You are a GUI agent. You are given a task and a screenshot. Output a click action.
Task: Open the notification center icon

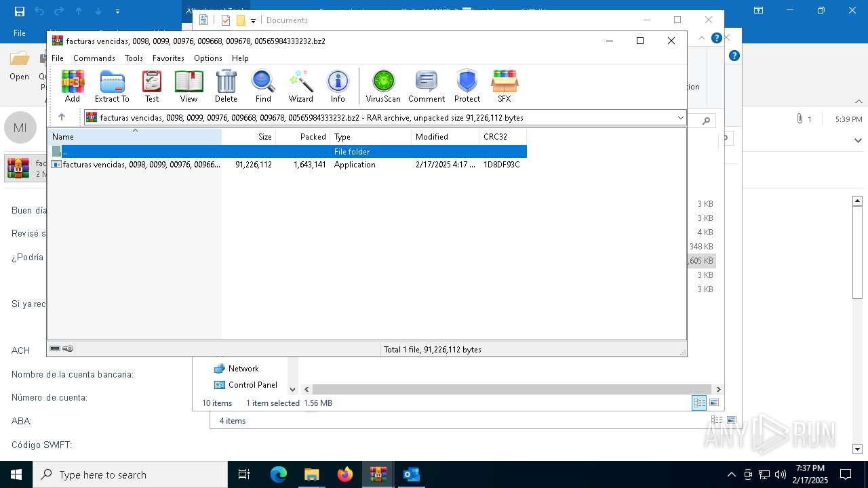point(846,474)
